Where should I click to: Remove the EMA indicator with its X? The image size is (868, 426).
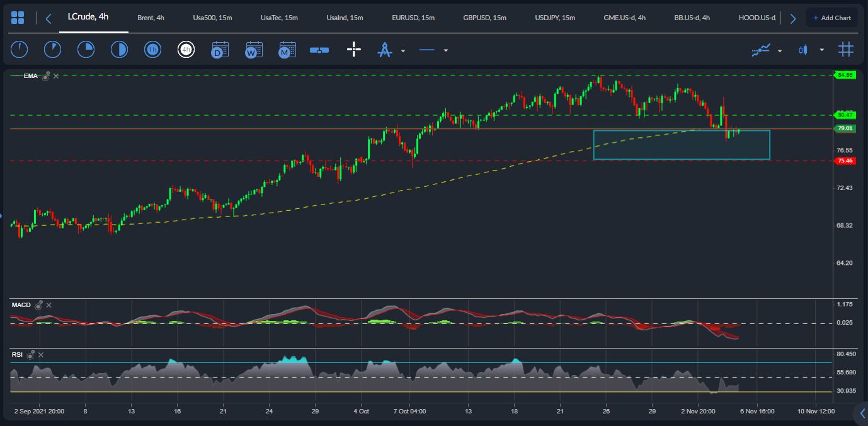coord(56,76)
